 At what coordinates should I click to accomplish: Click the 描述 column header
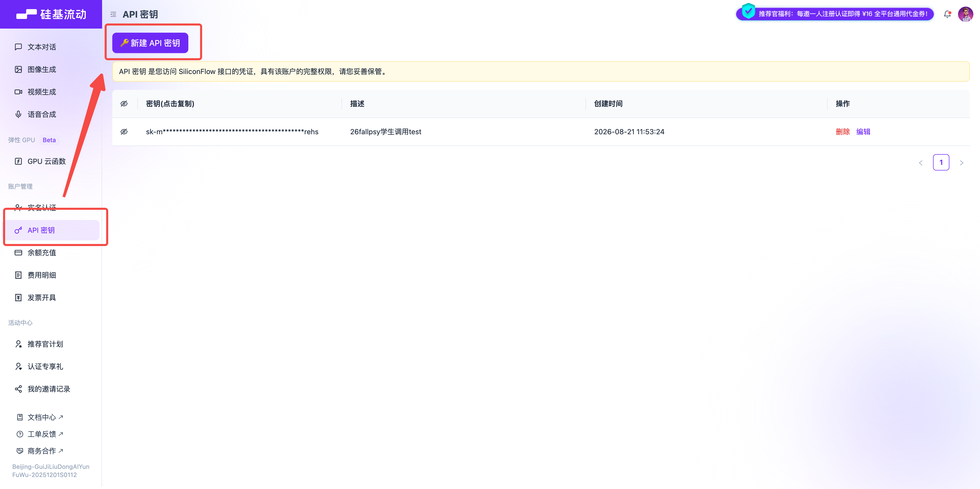click(357, 104)
